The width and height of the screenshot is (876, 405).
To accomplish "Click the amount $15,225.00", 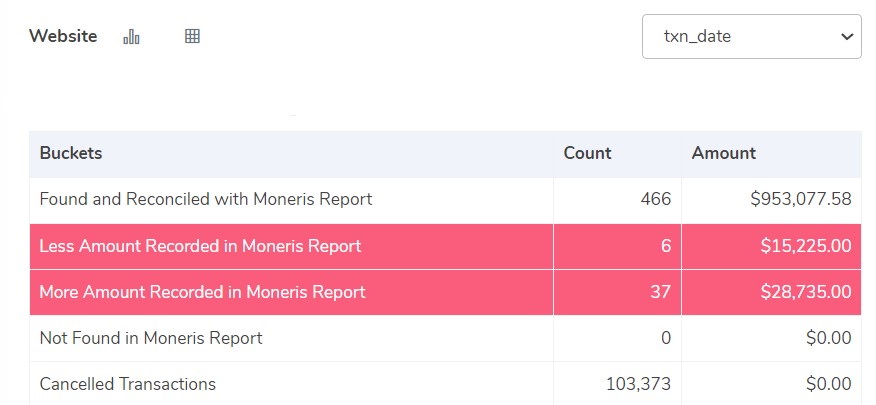I will (x=806, y=246).
